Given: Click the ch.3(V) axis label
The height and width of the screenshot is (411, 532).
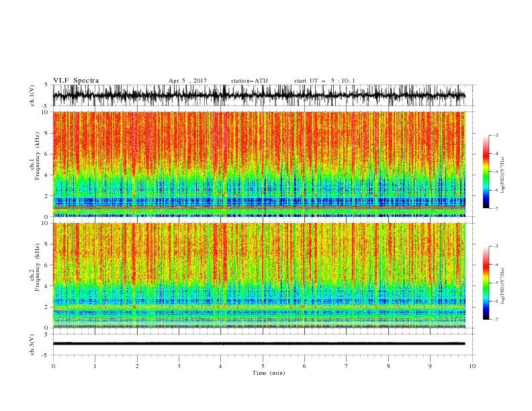Looking at the screenshot, I should tap(32, 345).
